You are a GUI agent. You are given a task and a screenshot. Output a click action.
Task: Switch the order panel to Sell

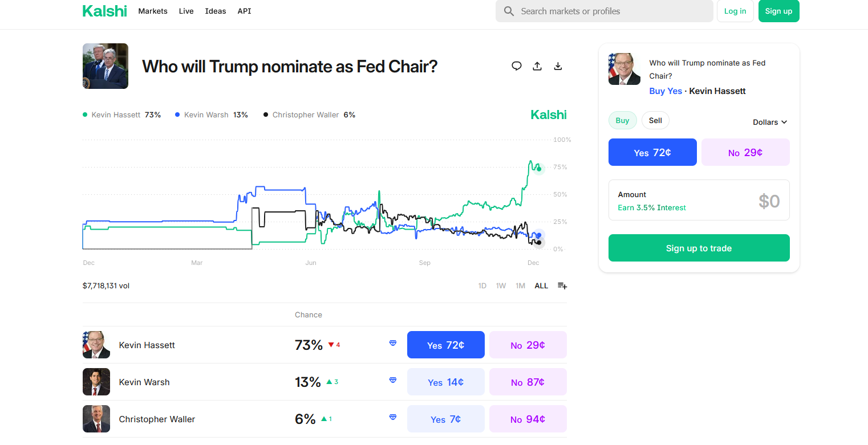tap(655, 120)
